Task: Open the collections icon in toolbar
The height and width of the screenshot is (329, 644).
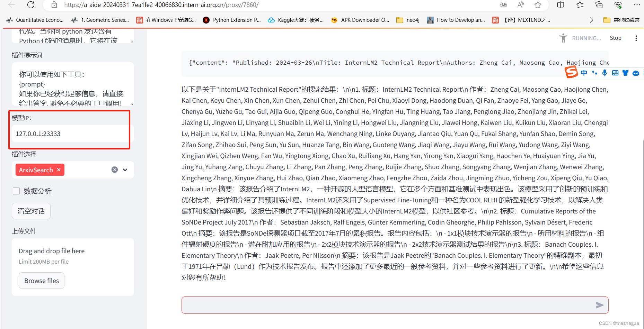Action: [x=599, y=5]
